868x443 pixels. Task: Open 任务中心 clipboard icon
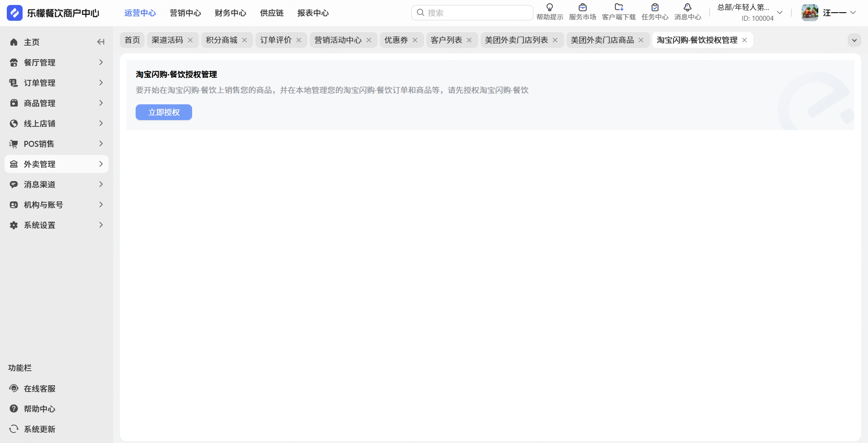(x=655, y=7)
